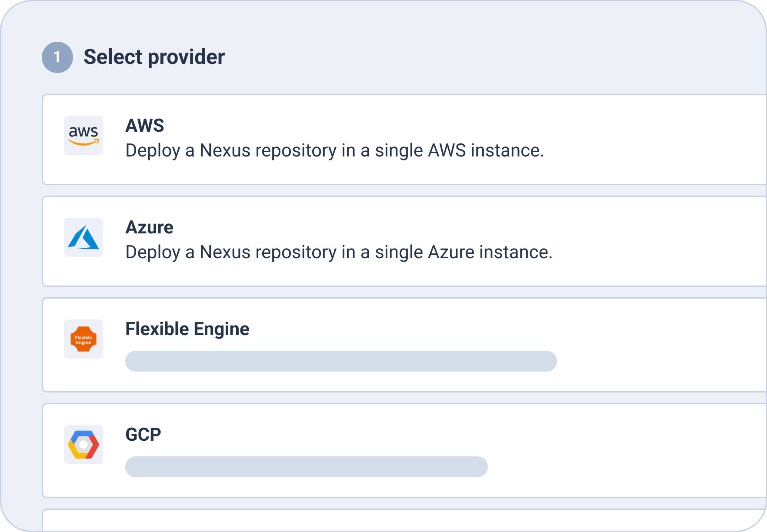Click the GCP hexagon logo icon
Viewport: 767px width, 532px height.
pyautogui.click(x=83, y=445)
